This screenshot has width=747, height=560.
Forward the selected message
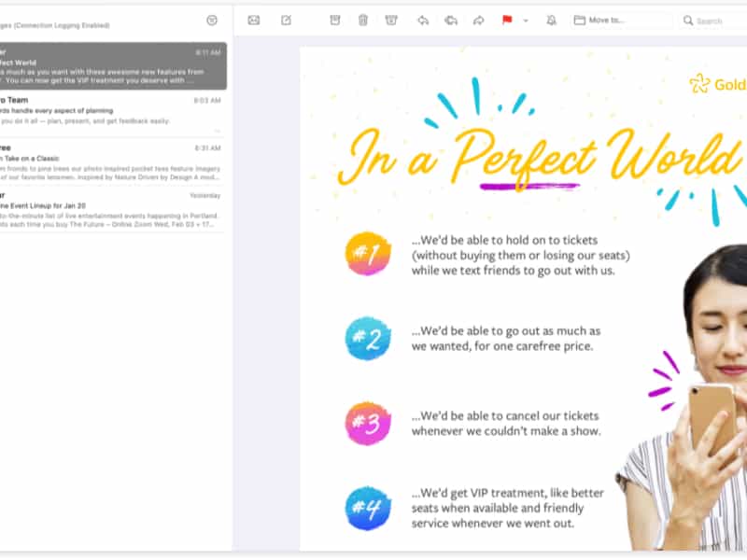click(x=479, y=20)
